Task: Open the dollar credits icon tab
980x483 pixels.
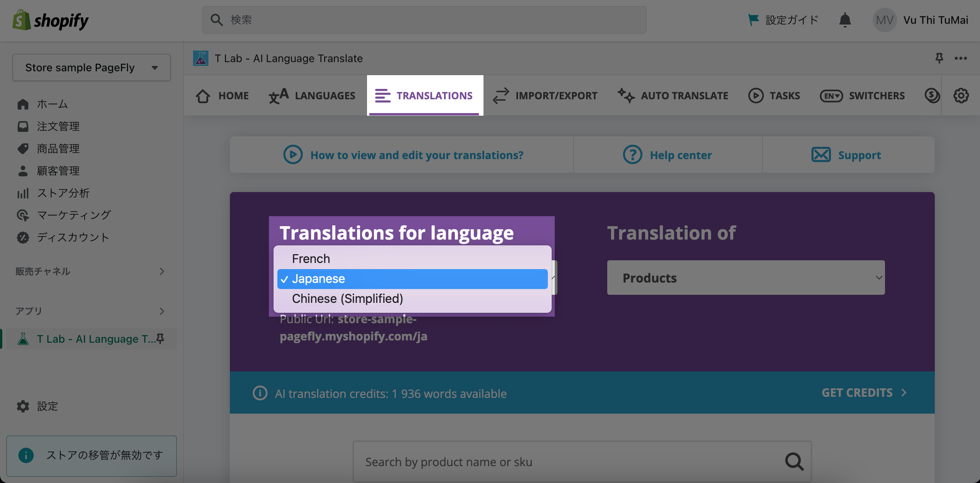Action: [932, 95]
